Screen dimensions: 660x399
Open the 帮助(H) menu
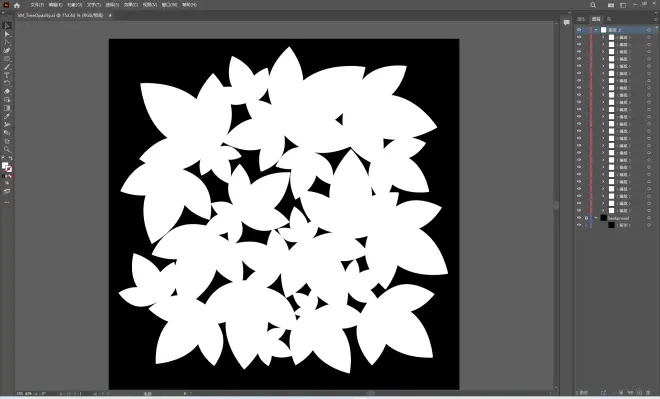(x=189, y=5)
